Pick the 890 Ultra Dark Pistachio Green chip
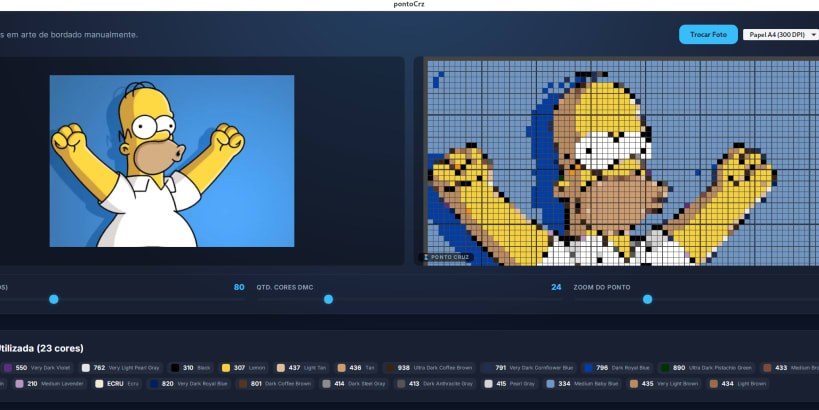The height and width of the screenshot is (410, 819). coord(707,368)
